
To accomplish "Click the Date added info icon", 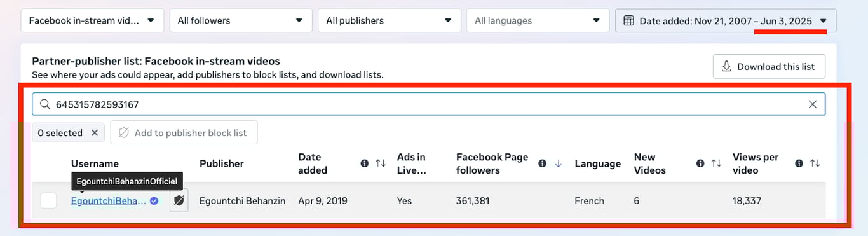I will click(x=365, y=163).
